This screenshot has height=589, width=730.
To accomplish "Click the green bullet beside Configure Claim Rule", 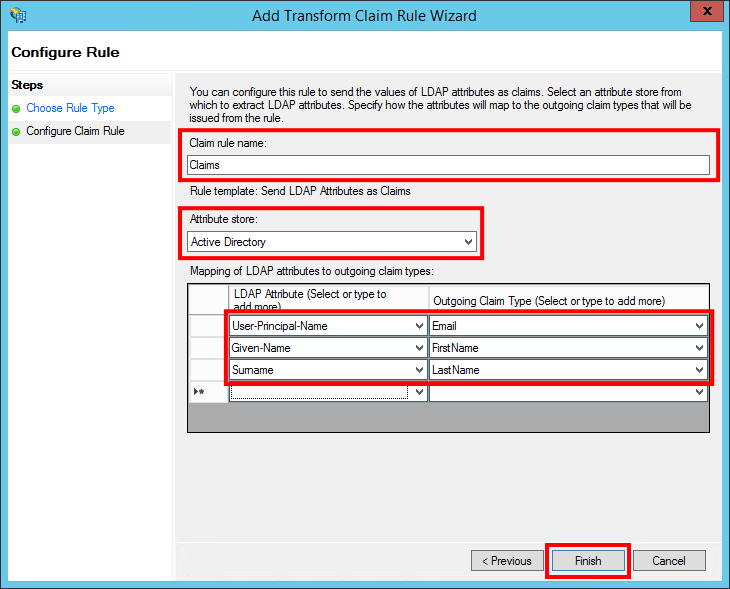I will (x=16, y=132).
